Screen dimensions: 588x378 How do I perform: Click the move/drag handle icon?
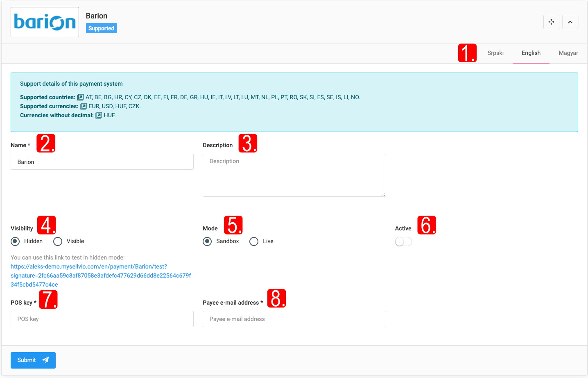click(551, 22)
